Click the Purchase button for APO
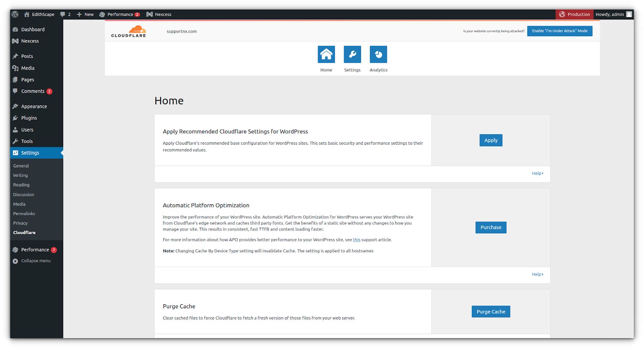This screenshot has width=644, height=349. pos(491,227)
